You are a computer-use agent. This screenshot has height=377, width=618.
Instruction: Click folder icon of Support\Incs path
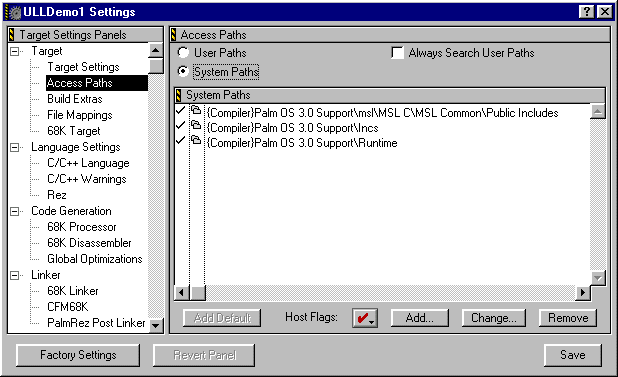[x=196, y=126]
